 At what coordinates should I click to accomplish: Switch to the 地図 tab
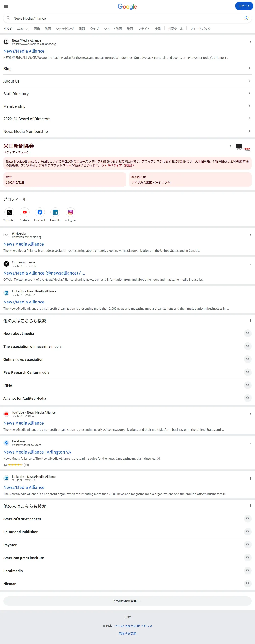[x=130, y=29]
